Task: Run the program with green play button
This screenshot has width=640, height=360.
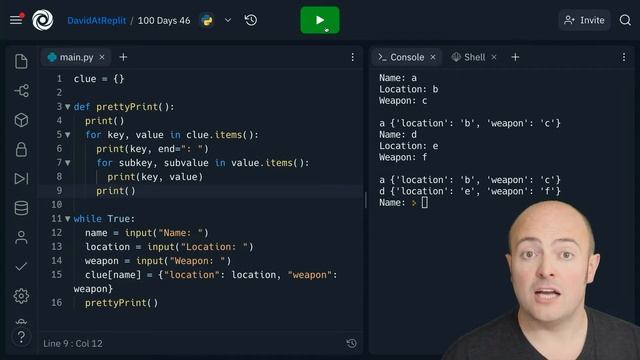Action: [x=320, y=20]
